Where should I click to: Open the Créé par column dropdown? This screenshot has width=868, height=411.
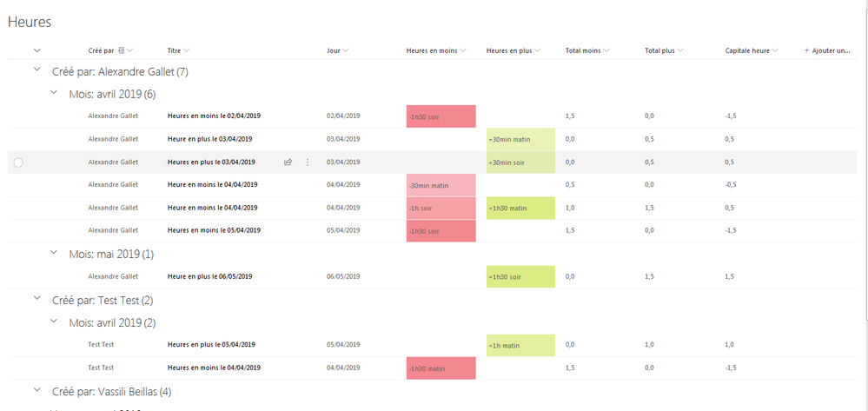pyautogui.click(x=129, y=50)
